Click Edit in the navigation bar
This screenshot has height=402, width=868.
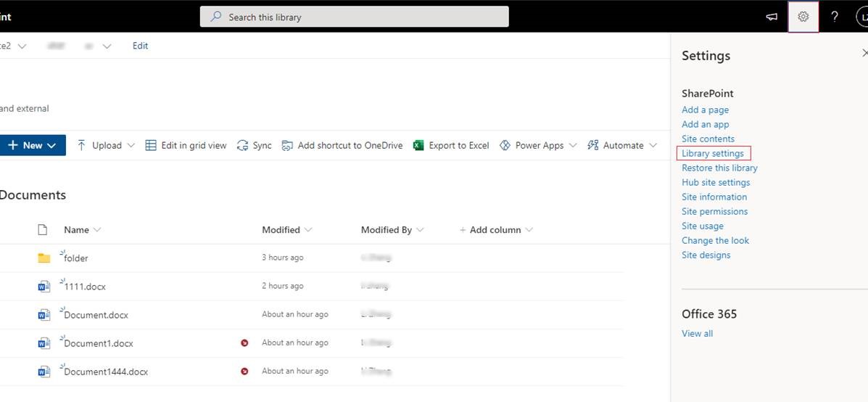[x=140, y=46]
